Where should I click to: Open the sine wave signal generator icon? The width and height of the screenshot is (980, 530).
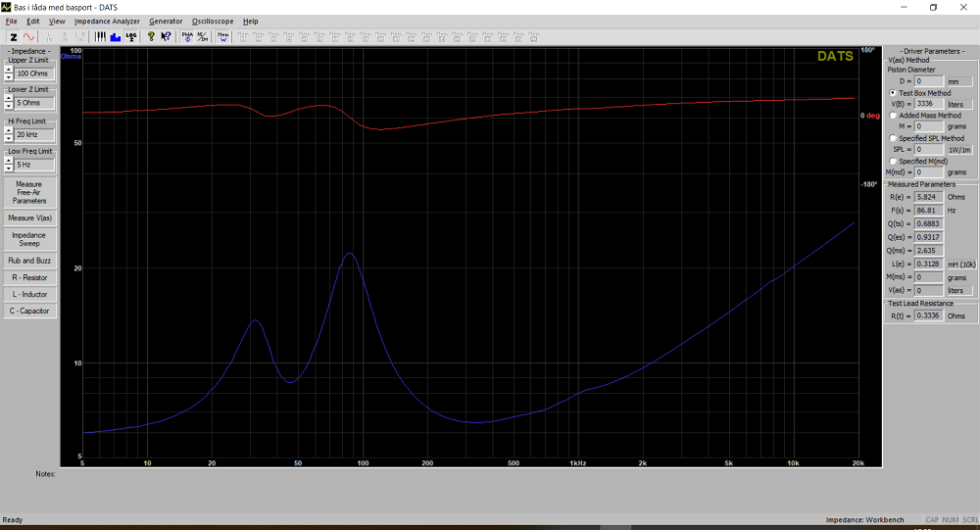tap(28, 37)
